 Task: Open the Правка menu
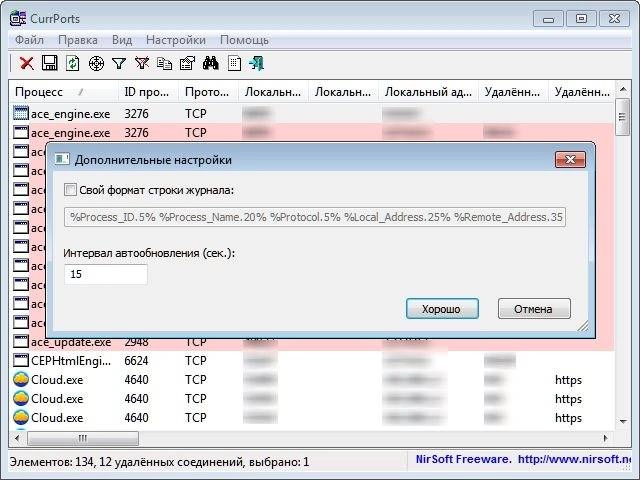coord(78,40)
